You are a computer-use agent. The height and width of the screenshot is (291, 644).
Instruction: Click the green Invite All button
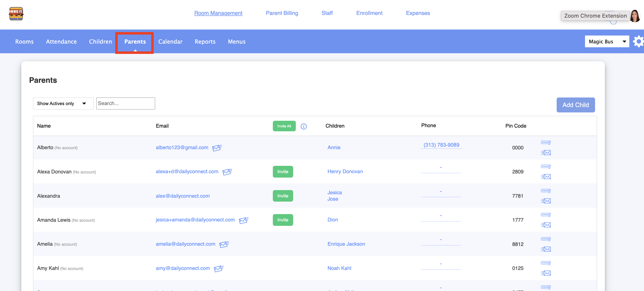[x=284, y=126]
